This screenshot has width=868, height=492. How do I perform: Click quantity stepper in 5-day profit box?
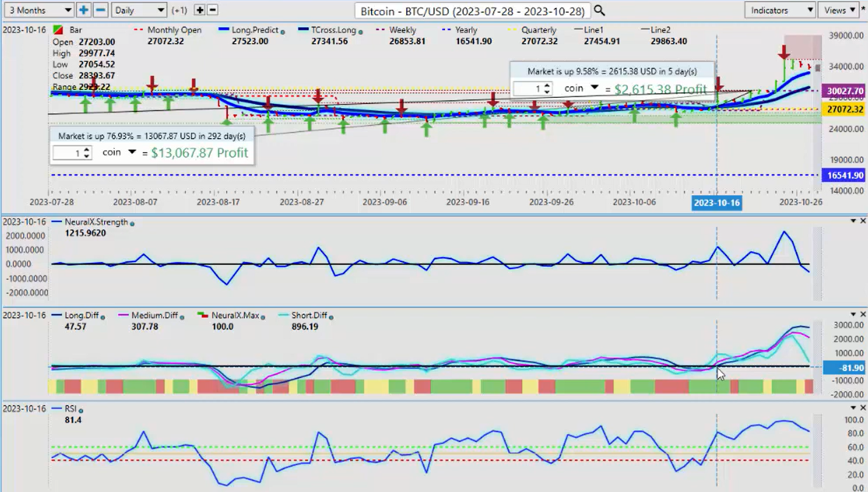click(547, 89)
